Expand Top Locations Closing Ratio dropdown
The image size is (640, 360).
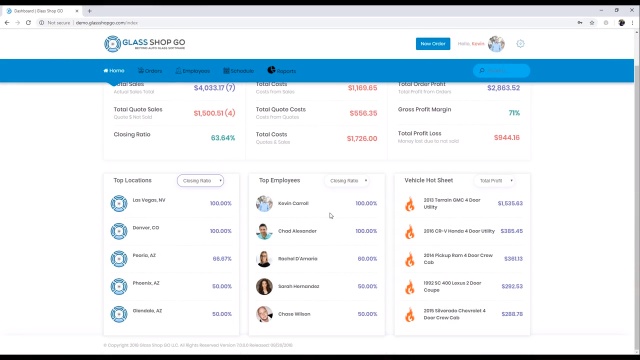point(200,180)
